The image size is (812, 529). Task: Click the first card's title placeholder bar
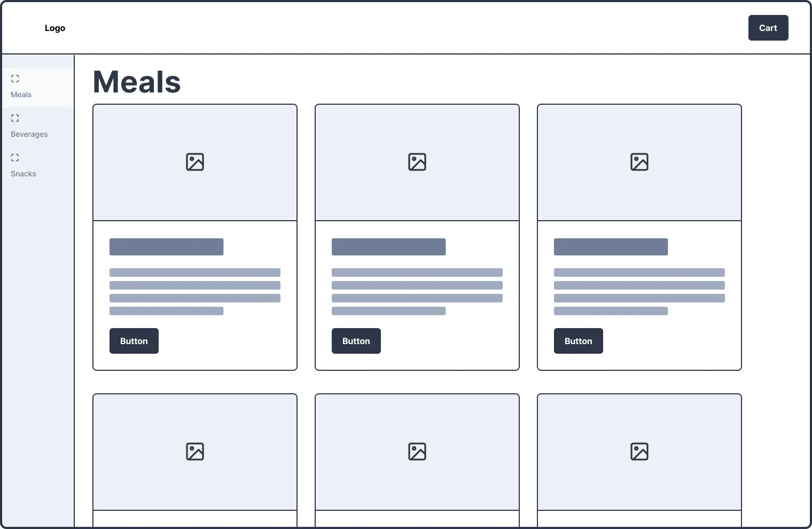(166, 246)
